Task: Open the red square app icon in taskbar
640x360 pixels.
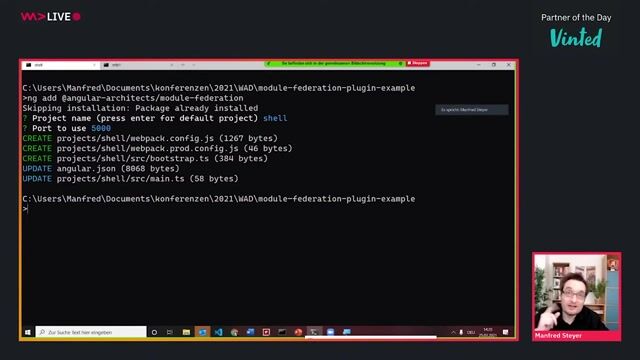Action: click(266, 332)
